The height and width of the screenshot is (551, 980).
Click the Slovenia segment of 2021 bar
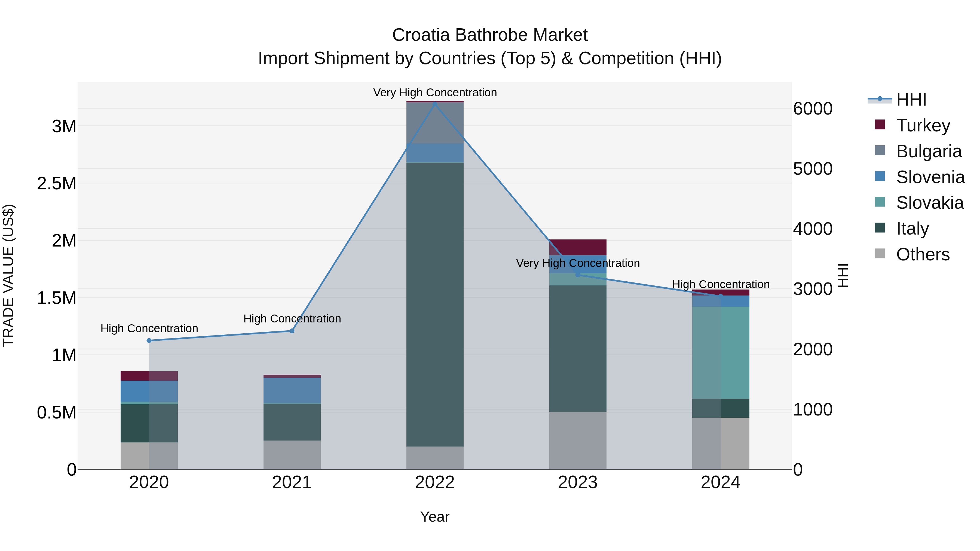point(292,390)
